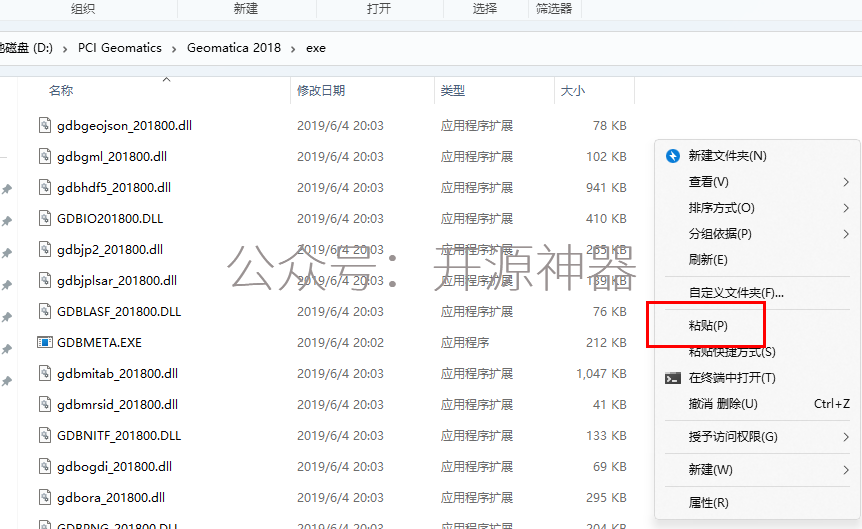This screenshot has height=529, width=862.
Task: Open chevron after Geomatica 2018 in path
Action: click(x=293, y=49)
